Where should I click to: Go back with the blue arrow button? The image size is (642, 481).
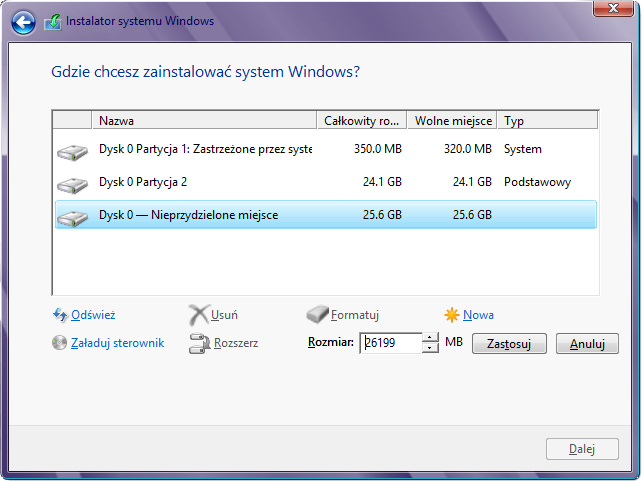pyautogui.click(x=23, y=22)
